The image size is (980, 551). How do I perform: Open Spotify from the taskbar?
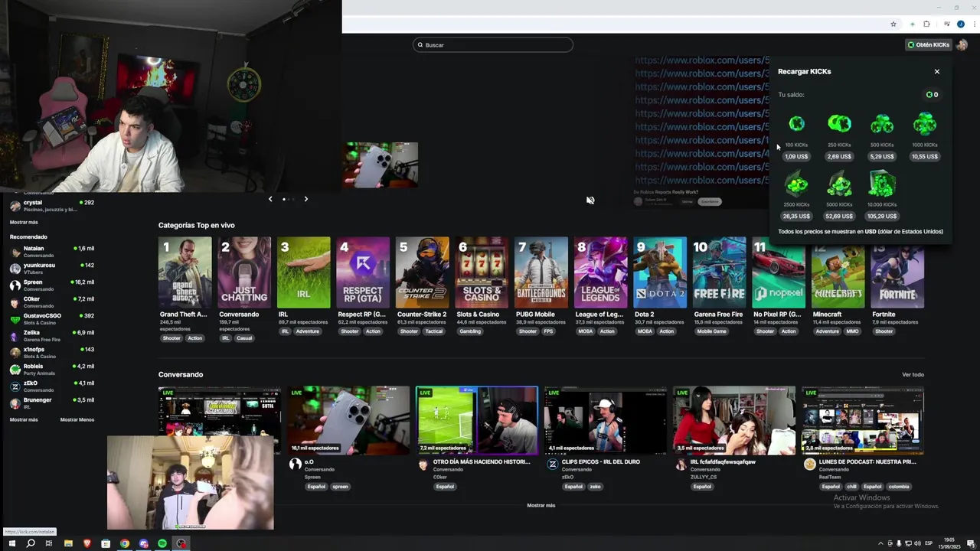pos(162,543)
